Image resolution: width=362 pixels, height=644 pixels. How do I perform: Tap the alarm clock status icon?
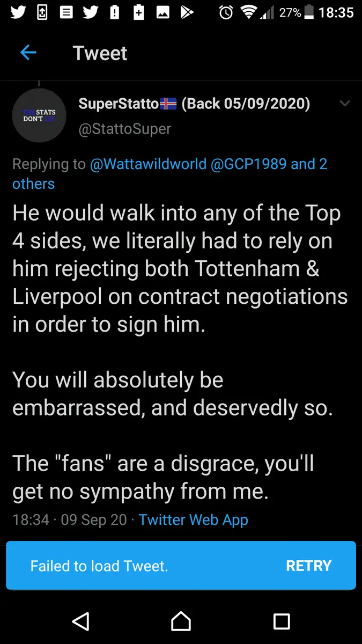coord(226,12)
